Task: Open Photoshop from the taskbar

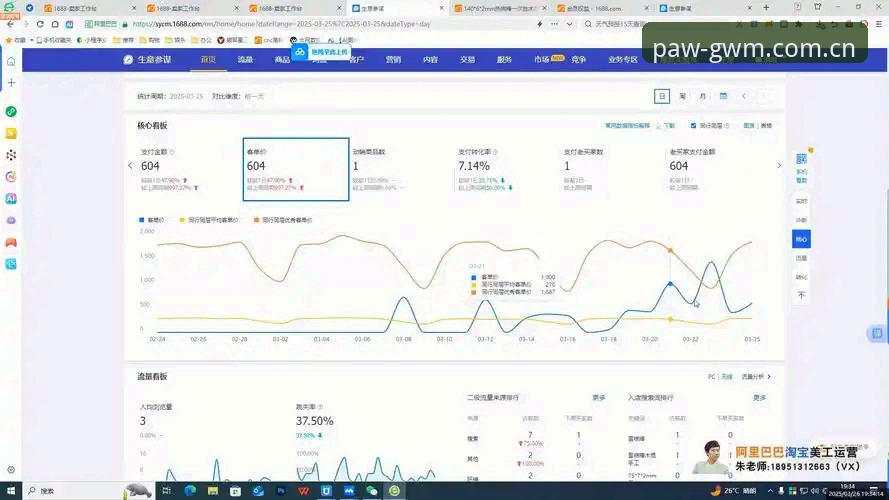Action: pos(281,491)
